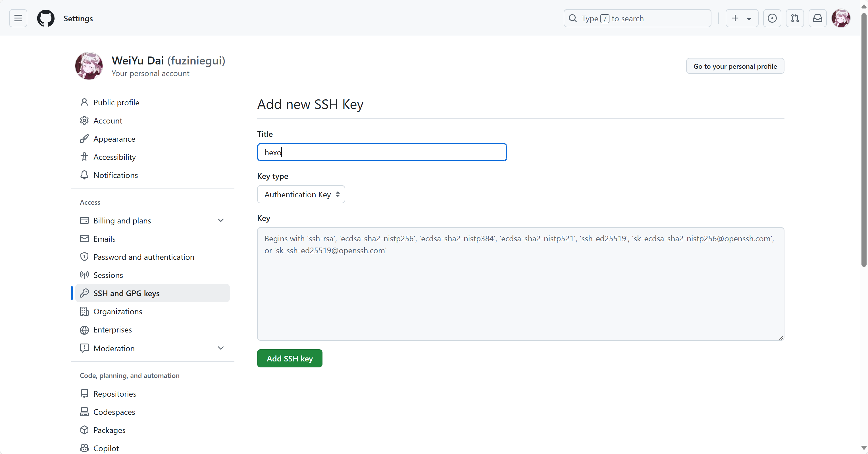
Task: Click the page vertical scrollbar
Action: pyautogui.click(x=864, y=140)
